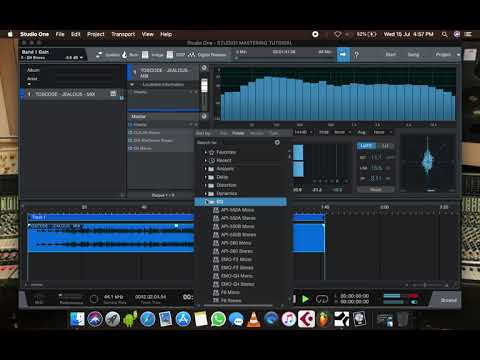Click the plus icon in plug-in browser
This screenshot has width=480, height=360.
(277, 142)
